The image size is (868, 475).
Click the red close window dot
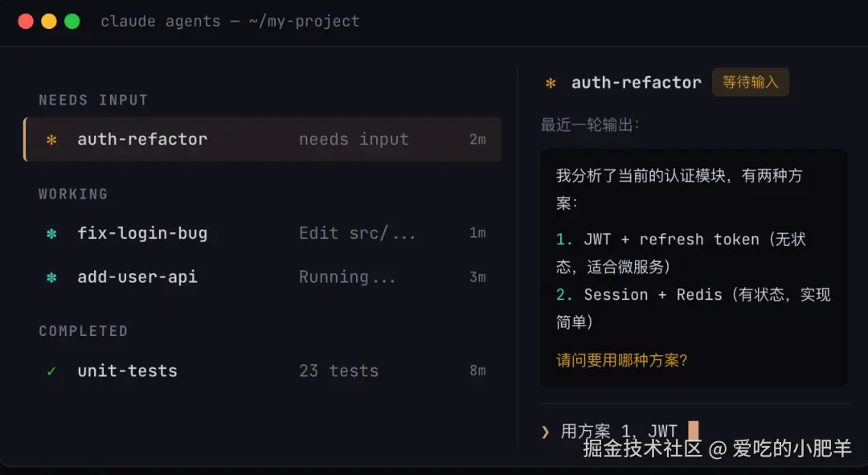coord(26,22)
